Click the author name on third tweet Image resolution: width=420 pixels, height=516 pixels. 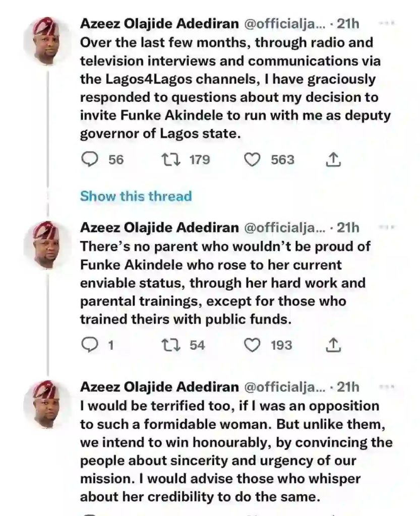159,387
